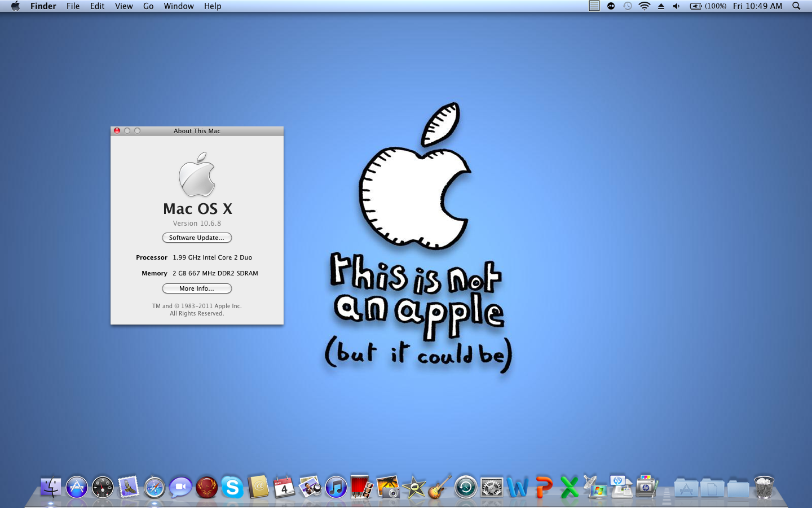Viewport: 812px width, 508px height.
Task: Click the striped list icon in menu bar
Action: [x=594, y=6]
